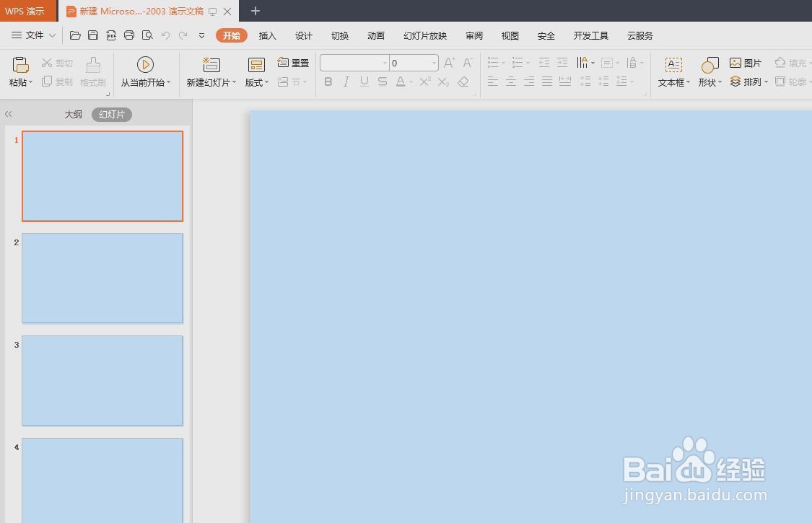Insert a 图片 picture
The image size is (812, 523).
pyautogui.click(x=745, y=63)
